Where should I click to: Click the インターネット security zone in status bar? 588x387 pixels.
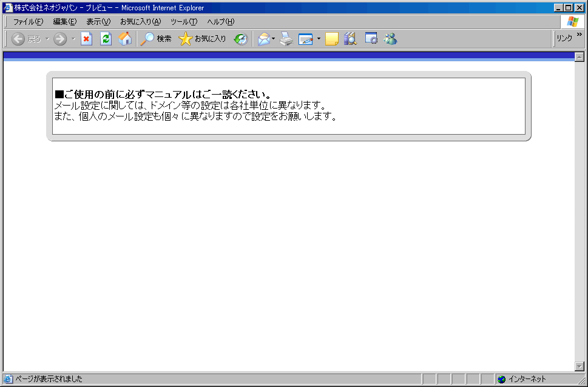coord(525,379)
